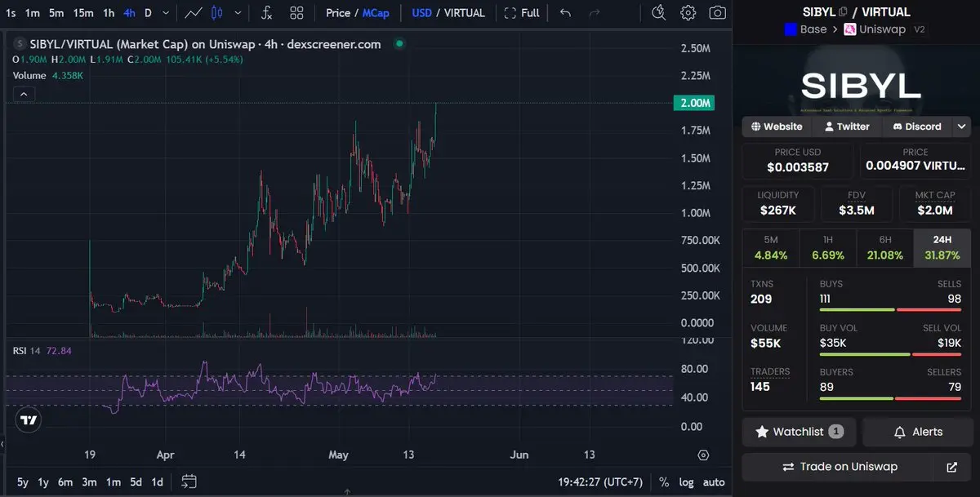Click the 2.00M current price label
This screenshot has height=497, width=980.
[x=693, y=103]
